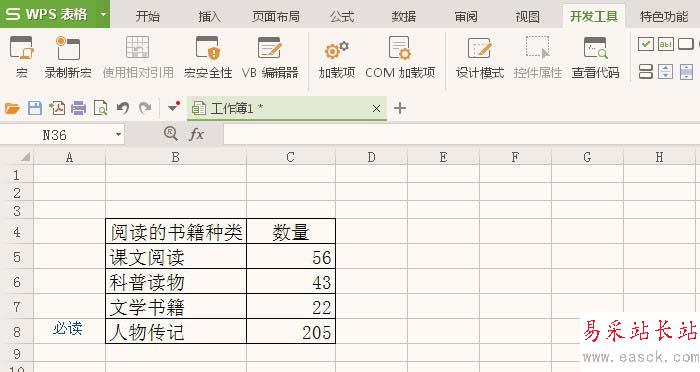Save the workbook with floppy icon
Image resolution: width=700 pixels, height=372 pixels.
point(35,108)
